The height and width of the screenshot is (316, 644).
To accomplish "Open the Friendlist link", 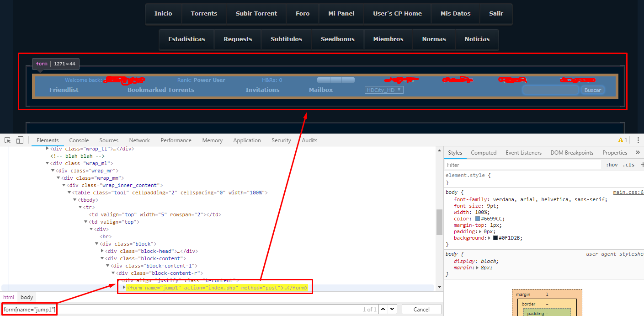I will 64,90.
